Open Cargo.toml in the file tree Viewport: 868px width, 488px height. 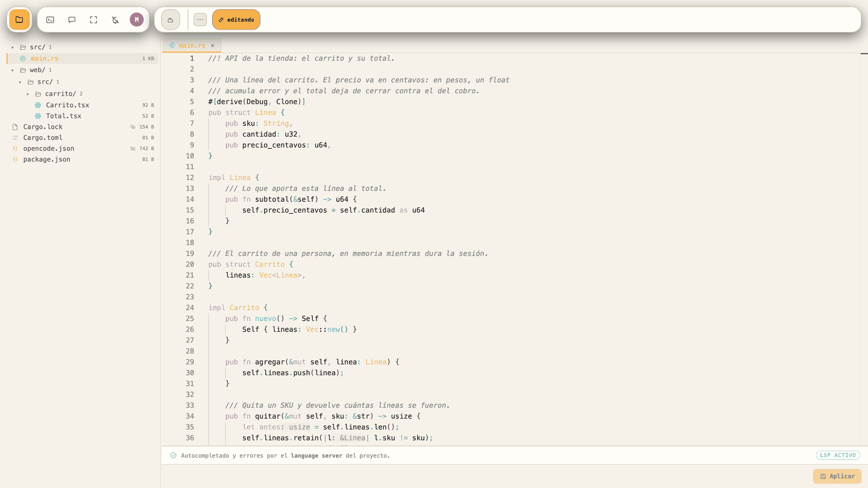[82, 137]
